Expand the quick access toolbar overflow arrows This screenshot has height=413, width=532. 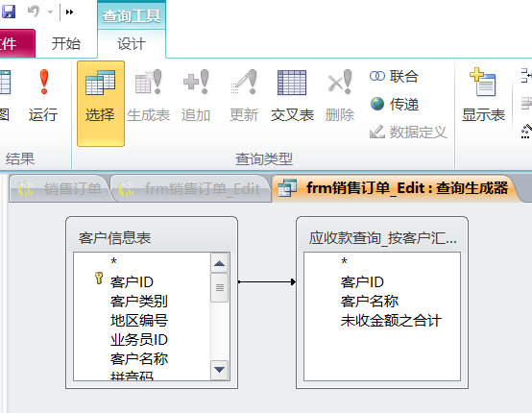tap(69, 12)
